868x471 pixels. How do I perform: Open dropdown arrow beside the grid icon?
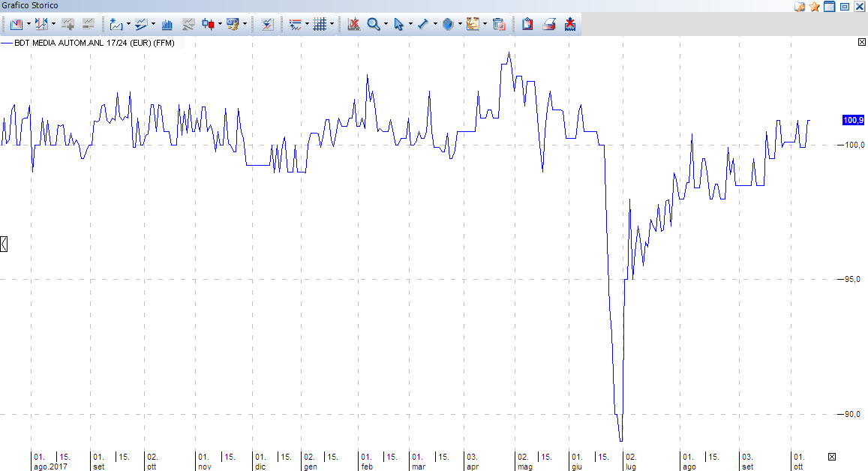click(x=332, y=24)
